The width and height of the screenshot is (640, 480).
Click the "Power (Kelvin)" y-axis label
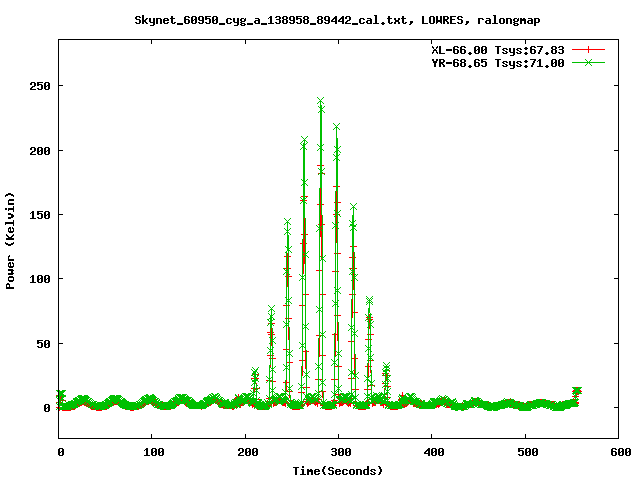pos(11,239)
